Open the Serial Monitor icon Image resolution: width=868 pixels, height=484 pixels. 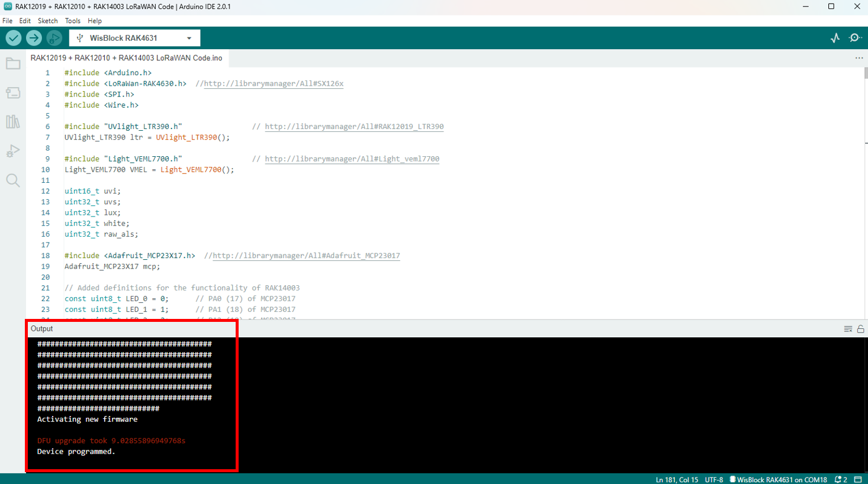coord(855,38)
